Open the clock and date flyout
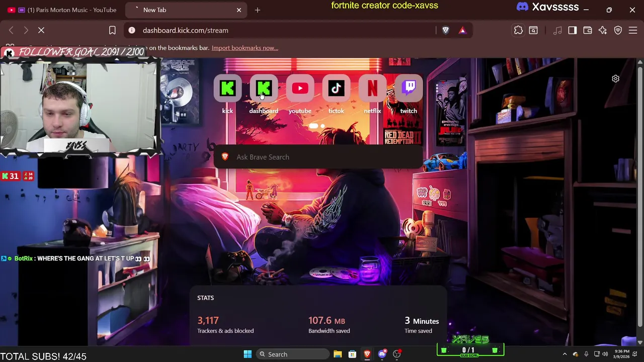 click(623, 354)
